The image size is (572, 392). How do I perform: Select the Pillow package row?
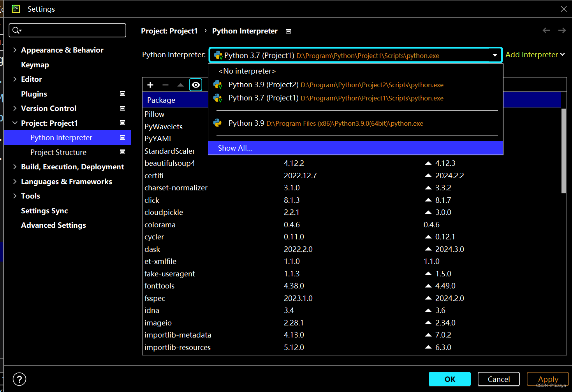[175, 114]
